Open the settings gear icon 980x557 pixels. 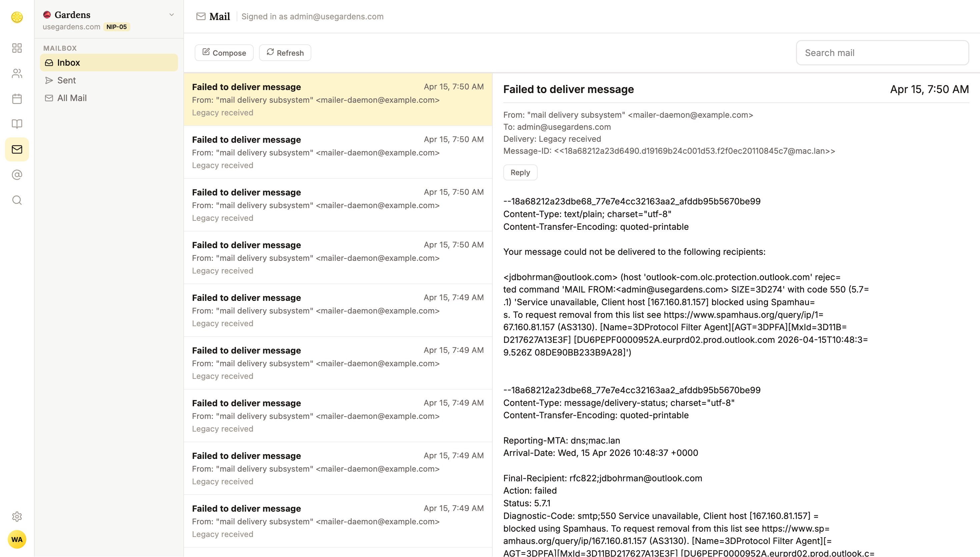pos(17,516)
